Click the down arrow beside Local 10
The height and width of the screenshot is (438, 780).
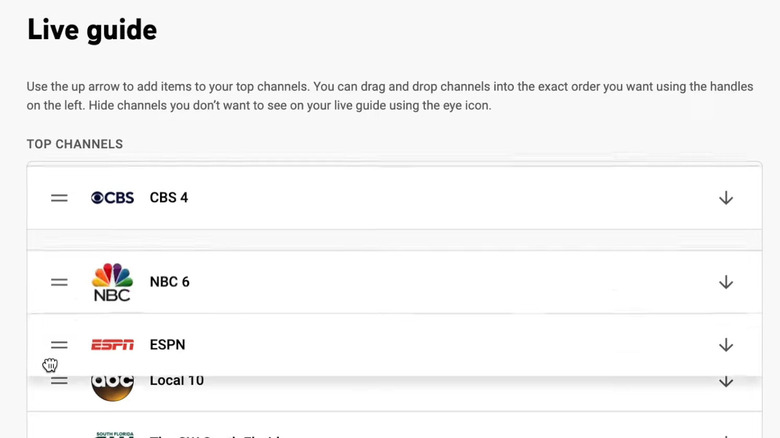click(x=726, y=381)
